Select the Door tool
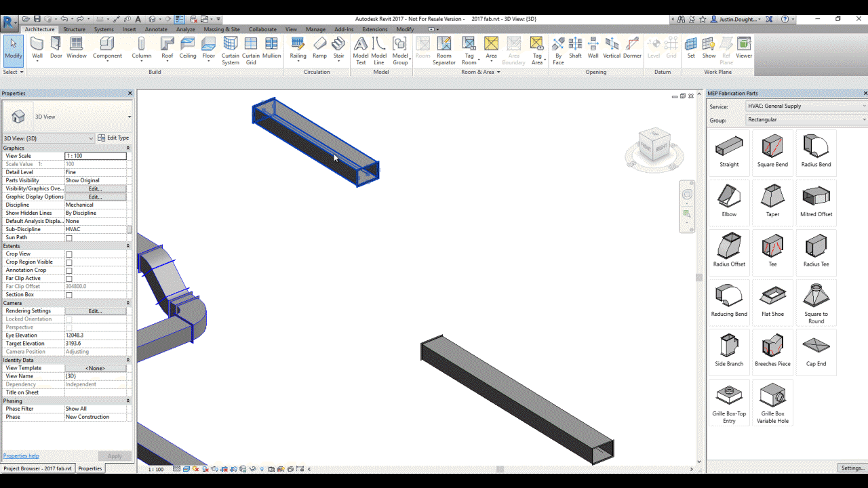Screen dimensions: 868x488 coord(56,47)
